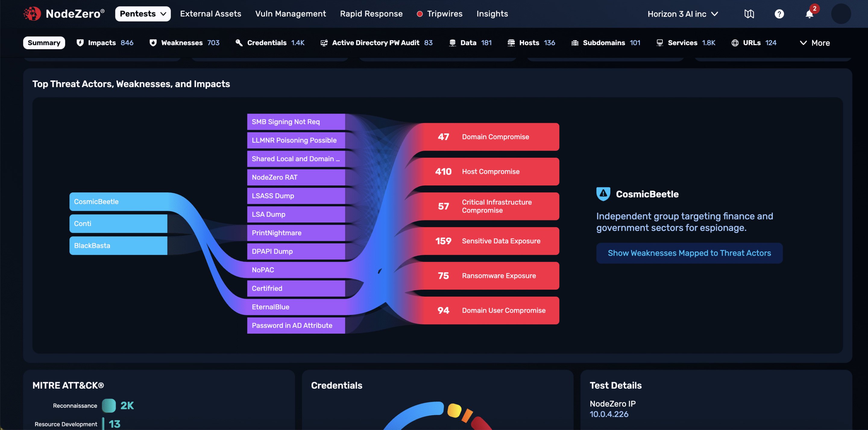Open the user profile avatar
Screen dimensions: 868x430
point(841,14)
